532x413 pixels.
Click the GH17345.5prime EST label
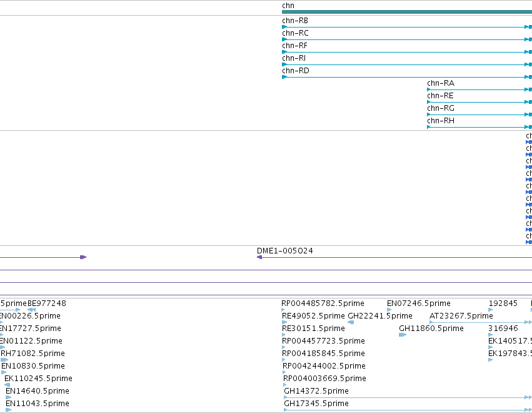[x=316, y=404]
